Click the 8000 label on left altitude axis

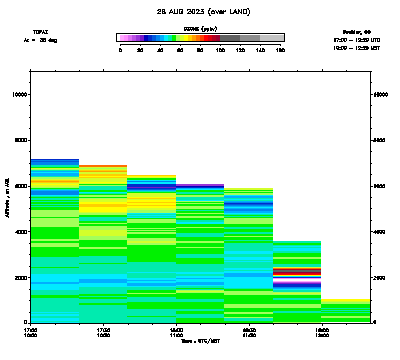tap(21, 140)
